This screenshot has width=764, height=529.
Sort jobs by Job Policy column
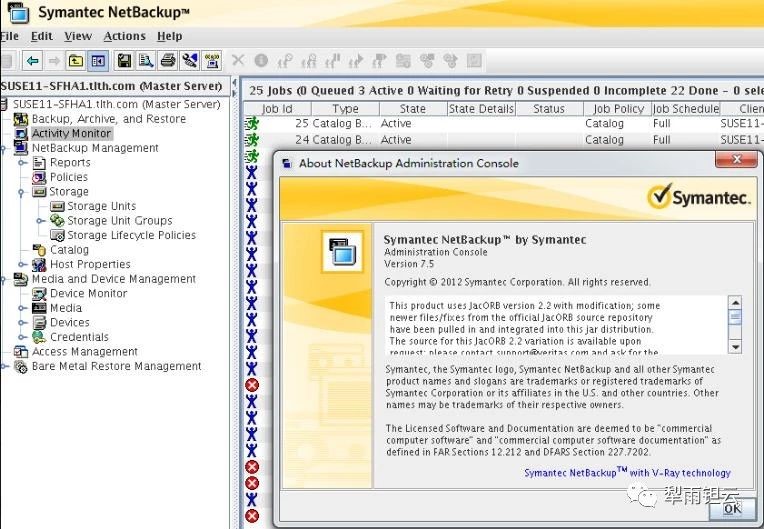click(617, 109)
